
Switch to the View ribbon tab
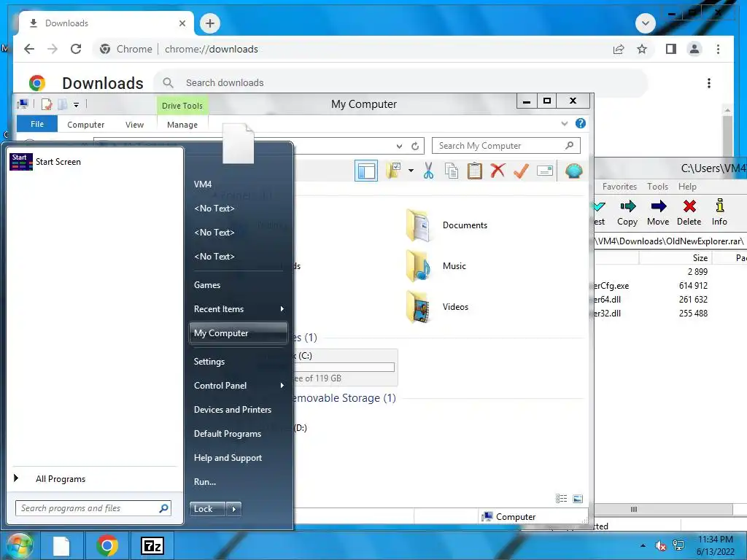coord(134,124)
